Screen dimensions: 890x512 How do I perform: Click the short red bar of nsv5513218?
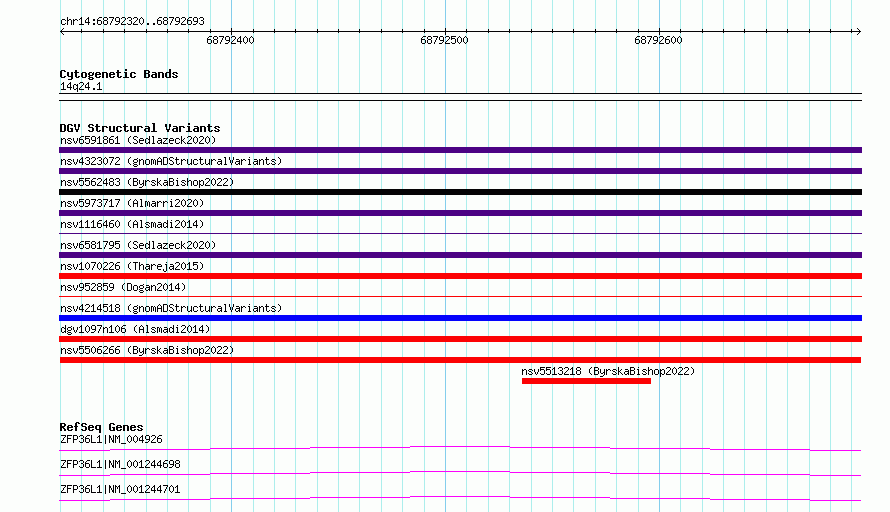pos(586,381)
